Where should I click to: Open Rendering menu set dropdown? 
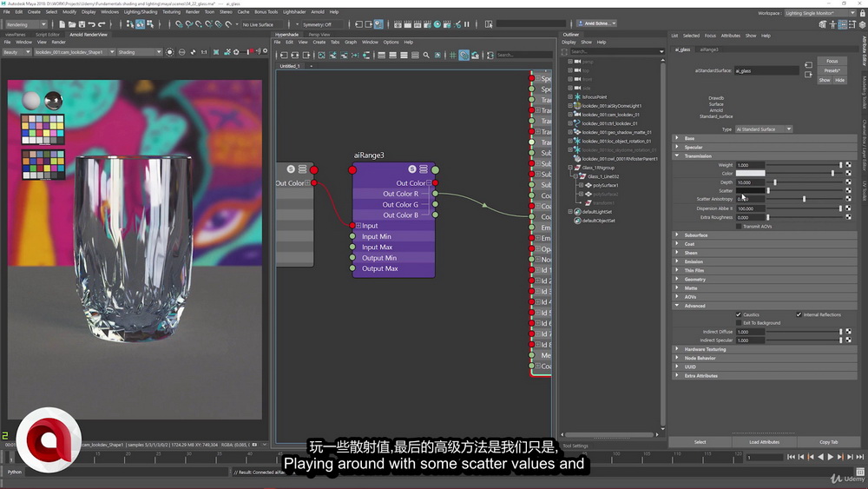coord(26,24)
